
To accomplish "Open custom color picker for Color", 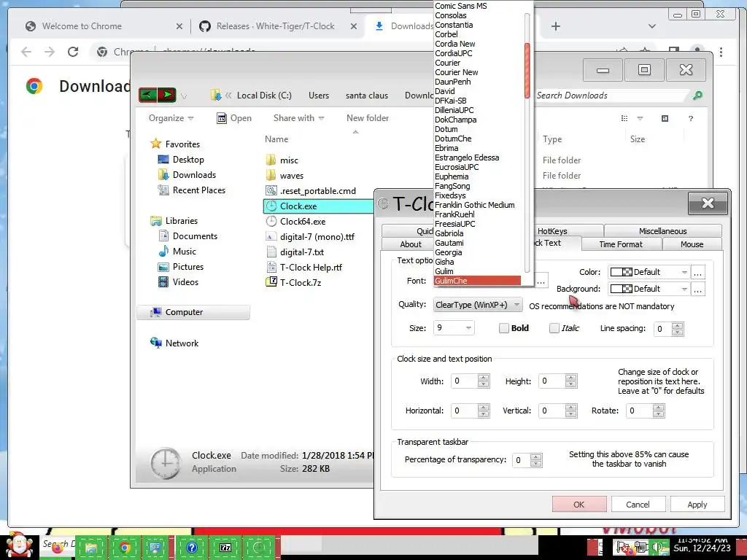I will 697,273.
